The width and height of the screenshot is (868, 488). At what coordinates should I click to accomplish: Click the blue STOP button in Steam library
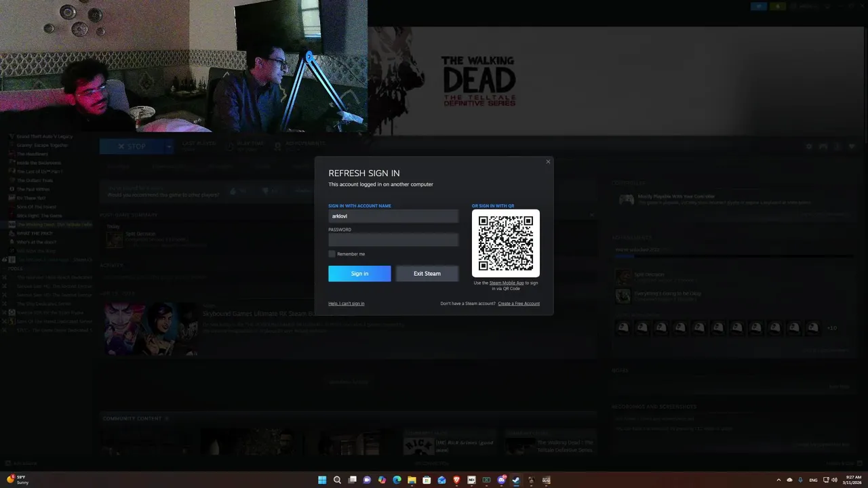coord(132,146)
